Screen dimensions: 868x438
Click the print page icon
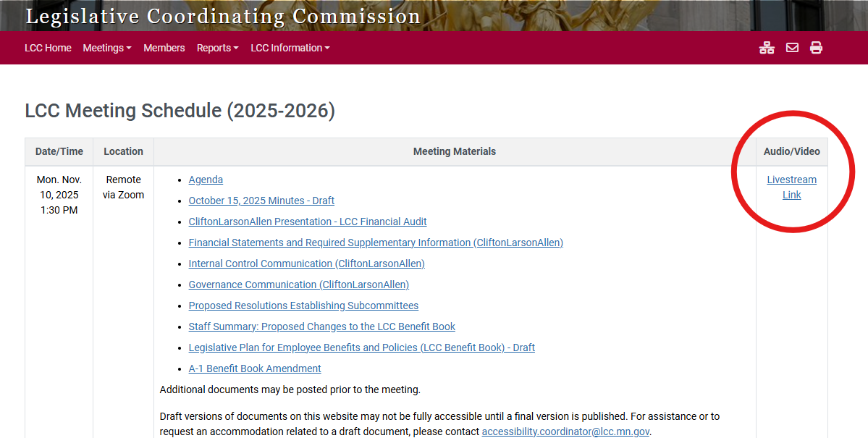tap(816, 47)
